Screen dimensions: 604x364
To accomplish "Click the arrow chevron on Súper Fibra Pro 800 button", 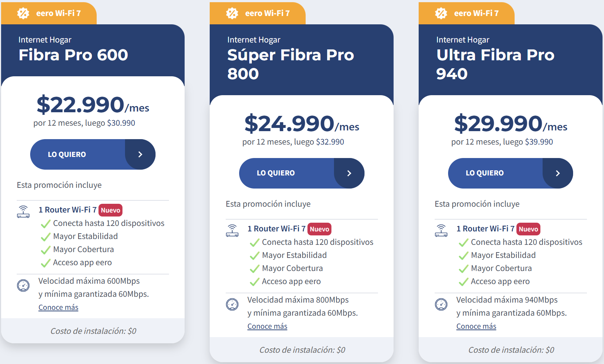I will coord(349,173).
